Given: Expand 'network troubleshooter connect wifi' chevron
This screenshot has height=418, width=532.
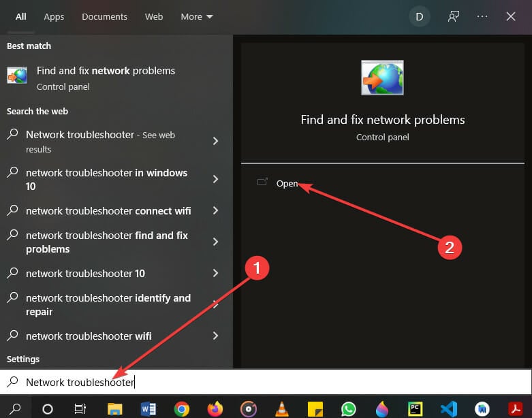Looking at the screenshot, I should [215, 210].
